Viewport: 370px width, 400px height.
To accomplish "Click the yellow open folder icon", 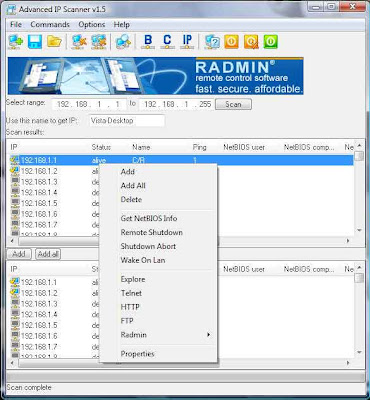I will pos(54,42).
